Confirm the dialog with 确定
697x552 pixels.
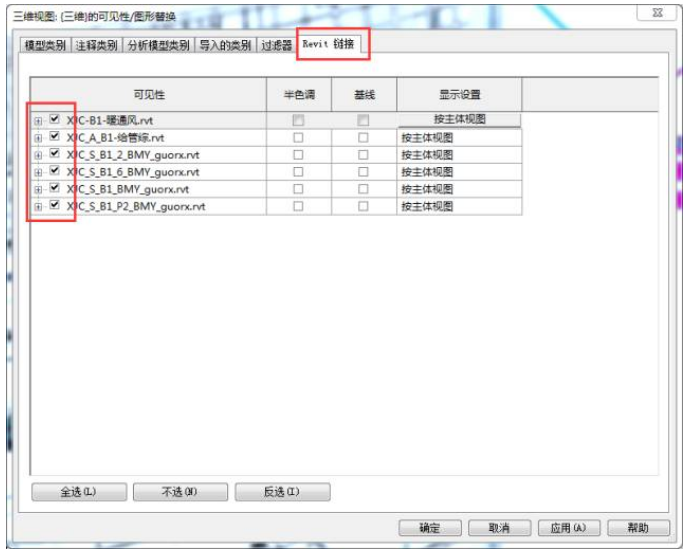click(x=430, y=528)
